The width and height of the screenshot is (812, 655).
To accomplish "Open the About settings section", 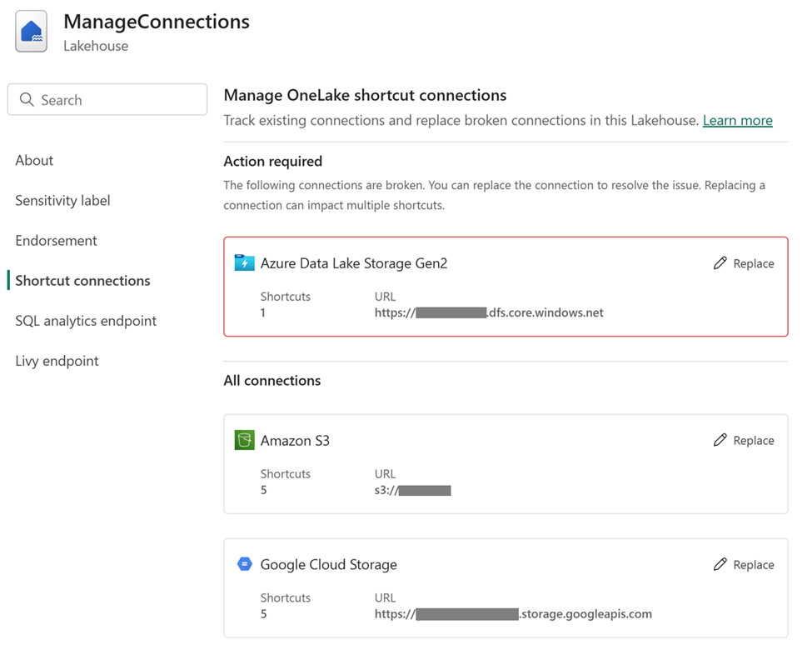I will pos(34,161).
